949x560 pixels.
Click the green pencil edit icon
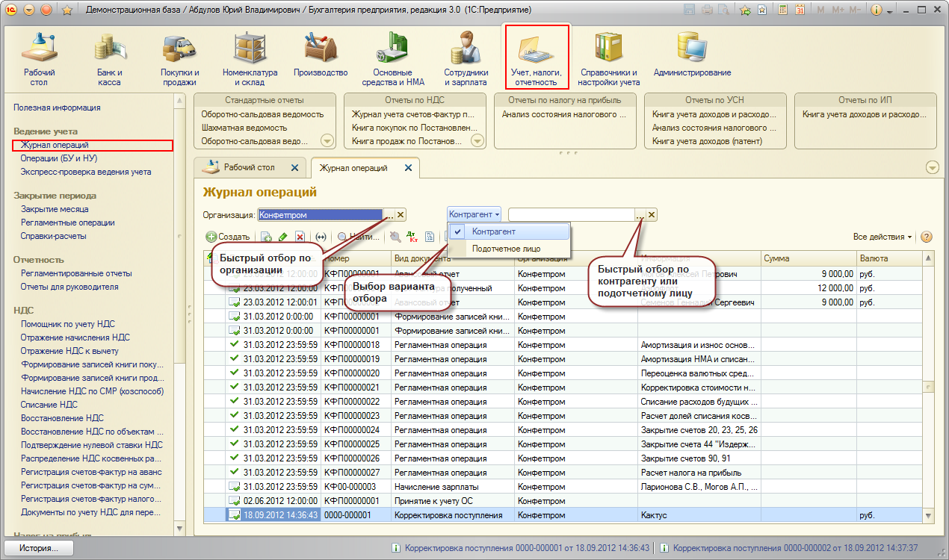(x=282, y=237)
